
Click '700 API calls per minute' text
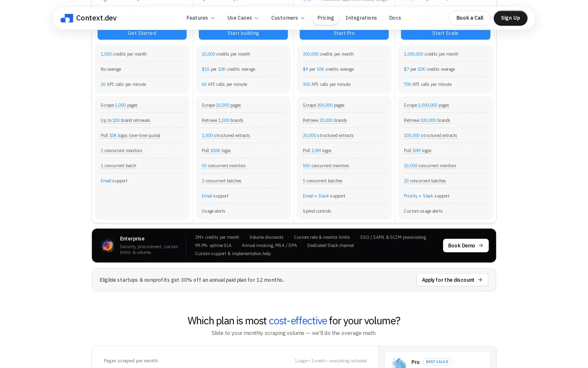[x=427, y=84]
